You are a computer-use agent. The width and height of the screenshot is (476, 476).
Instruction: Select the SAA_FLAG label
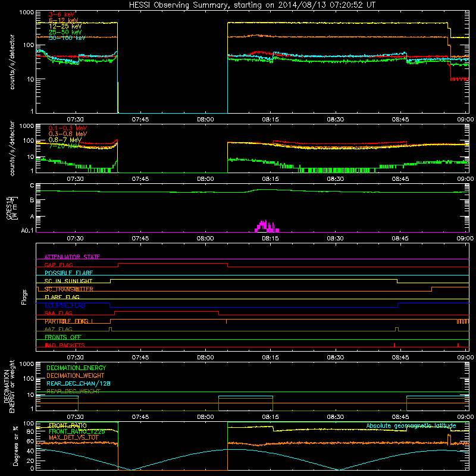(58, 314)
